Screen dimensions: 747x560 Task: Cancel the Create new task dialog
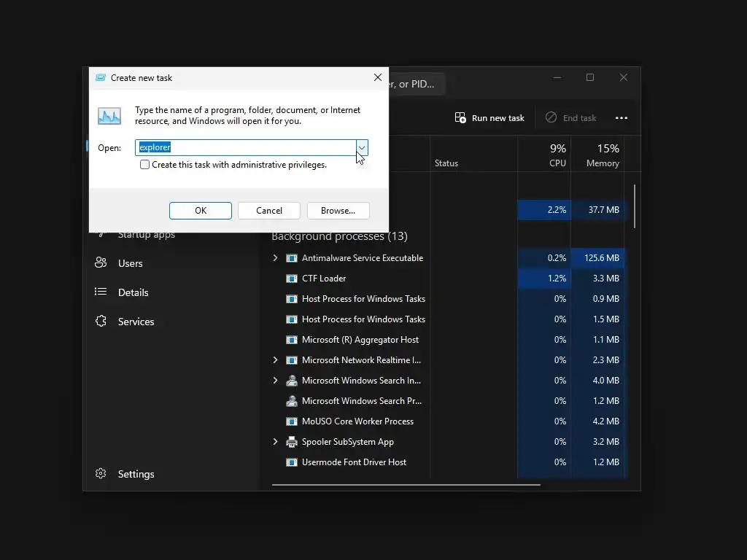pyautogui.click(x=269, y=211)
